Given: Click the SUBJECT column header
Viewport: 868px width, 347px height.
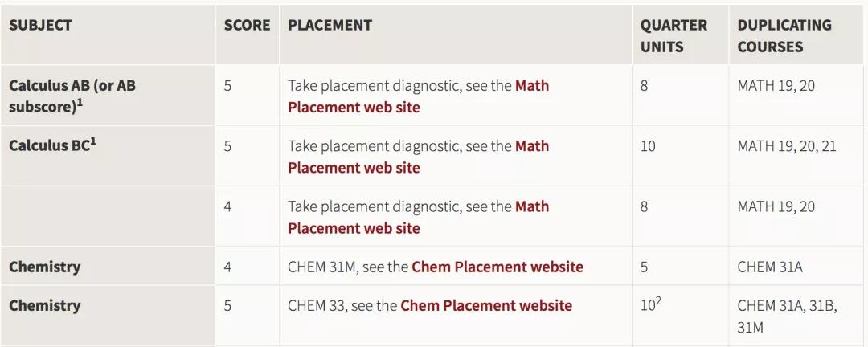Looking at the screenshot, I should coord(40,25).
